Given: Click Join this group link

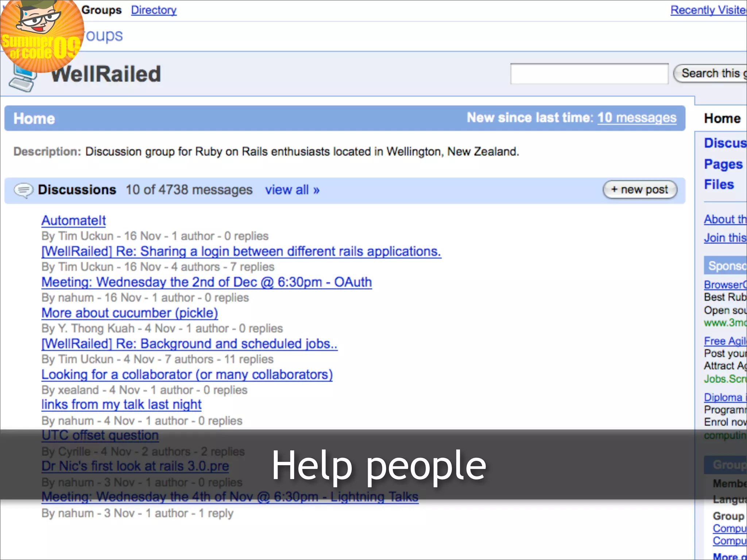Looking at the screenshot, I should [725, 238].
